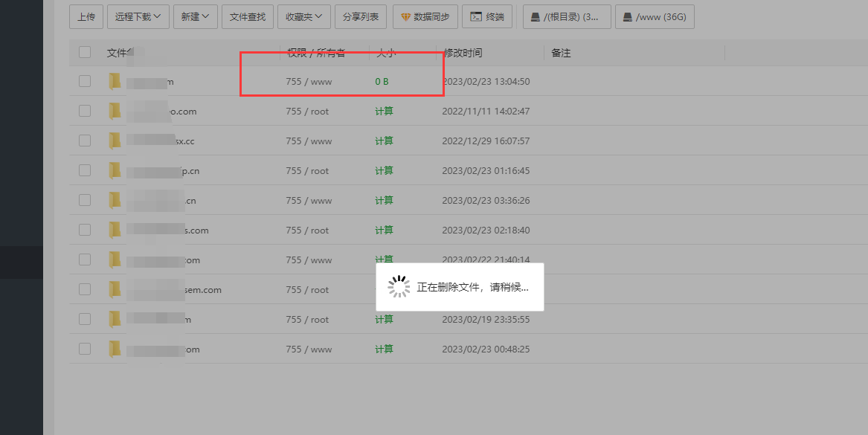Tick checkbox for row dated 2023/02/23 00:48:25

(x=85, y=349)
